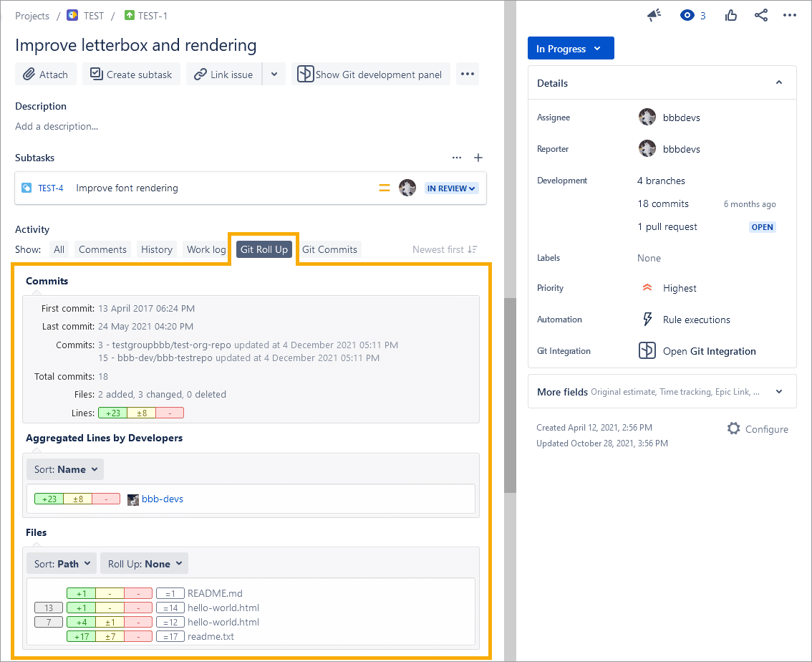Click the Add a description field

point(57,126)
